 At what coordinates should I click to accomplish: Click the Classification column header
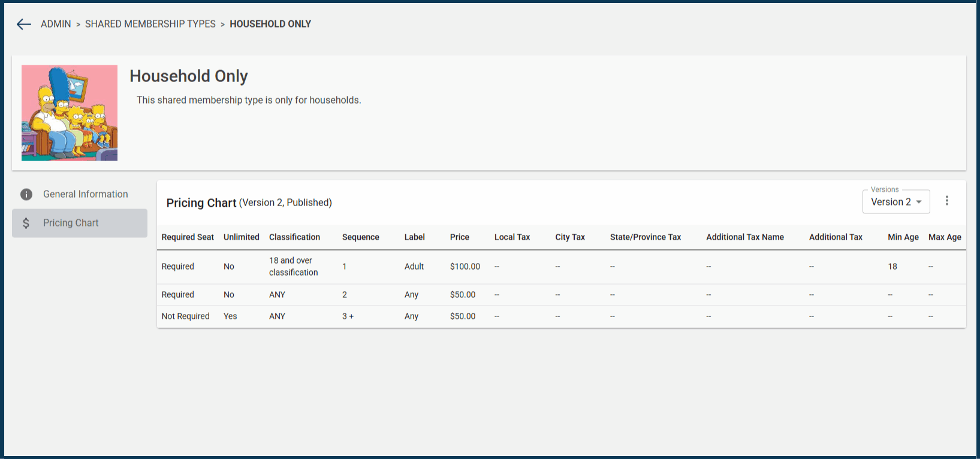(294, 237)
